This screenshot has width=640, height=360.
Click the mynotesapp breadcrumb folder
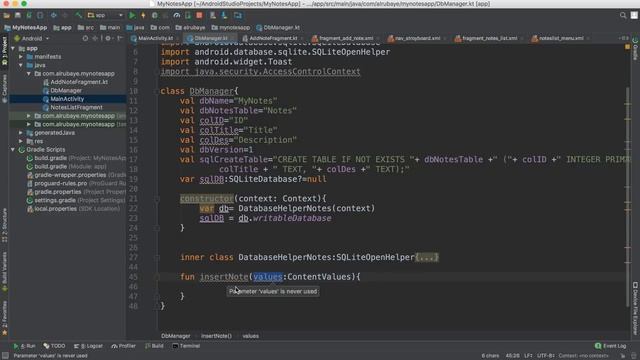click(231, 28)
